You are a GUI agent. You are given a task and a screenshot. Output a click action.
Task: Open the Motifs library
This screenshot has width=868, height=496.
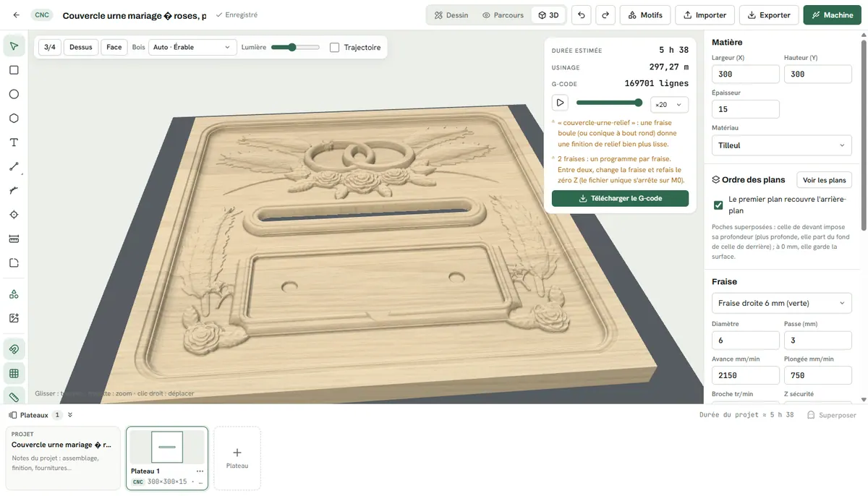[x=644, y=14]
